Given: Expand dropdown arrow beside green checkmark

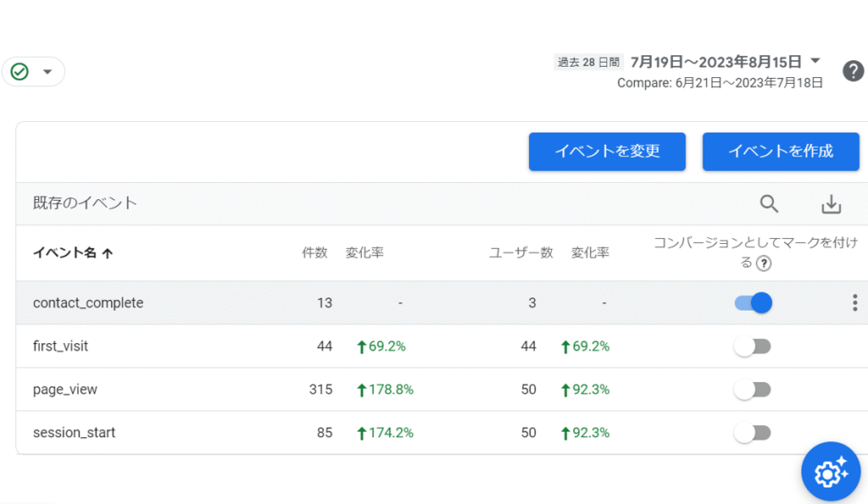Looking at the screenshot, I should [x=47, y=72].
